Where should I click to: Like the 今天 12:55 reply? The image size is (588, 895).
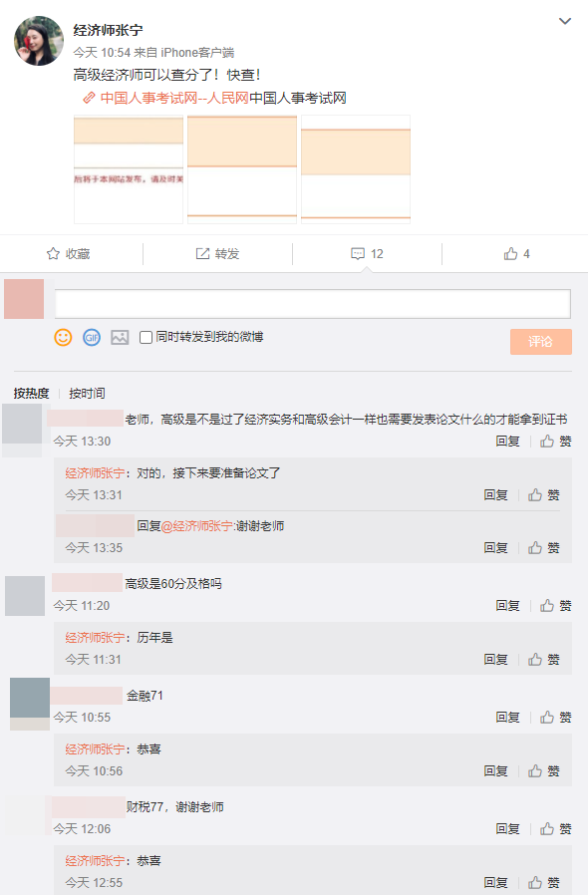(x=543, y=882)
